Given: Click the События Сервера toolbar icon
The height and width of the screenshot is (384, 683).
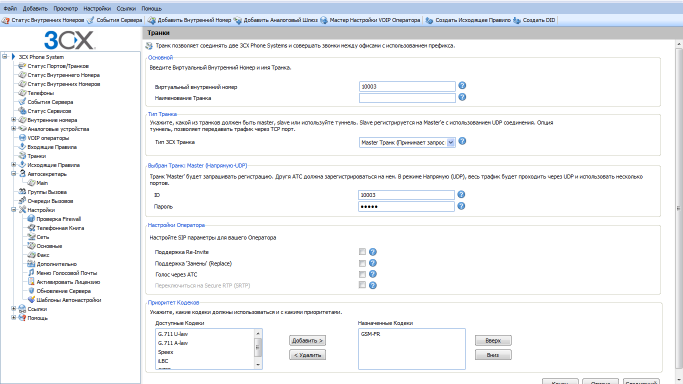Looking at the screenshot, I should (x=91, y=20).
